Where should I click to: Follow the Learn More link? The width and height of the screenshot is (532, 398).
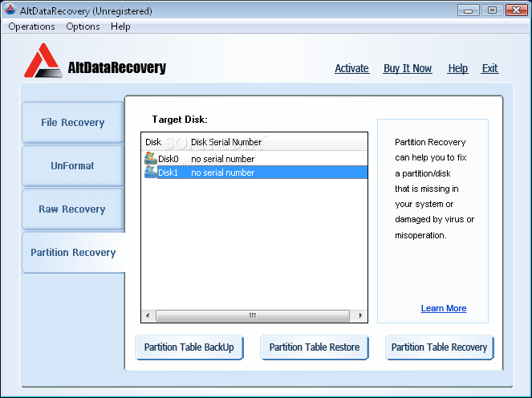pos(444,308)
